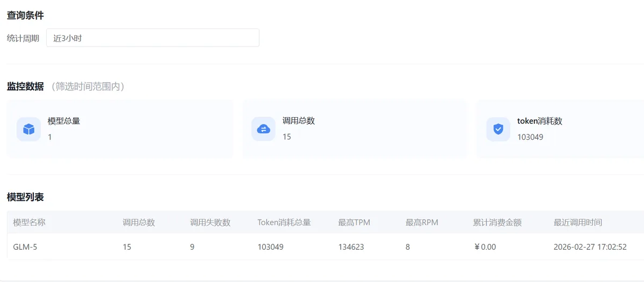Screen dimensions: 644x282
Task: Select the GLM-5 model name cell
Action: coord(25,247)
